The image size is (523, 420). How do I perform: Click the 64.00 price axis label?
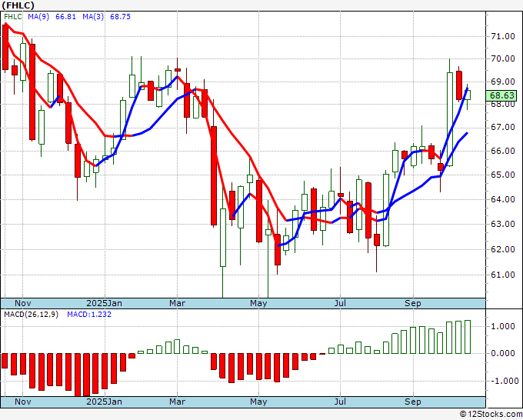pyautogui.click(x=503, y=199)
